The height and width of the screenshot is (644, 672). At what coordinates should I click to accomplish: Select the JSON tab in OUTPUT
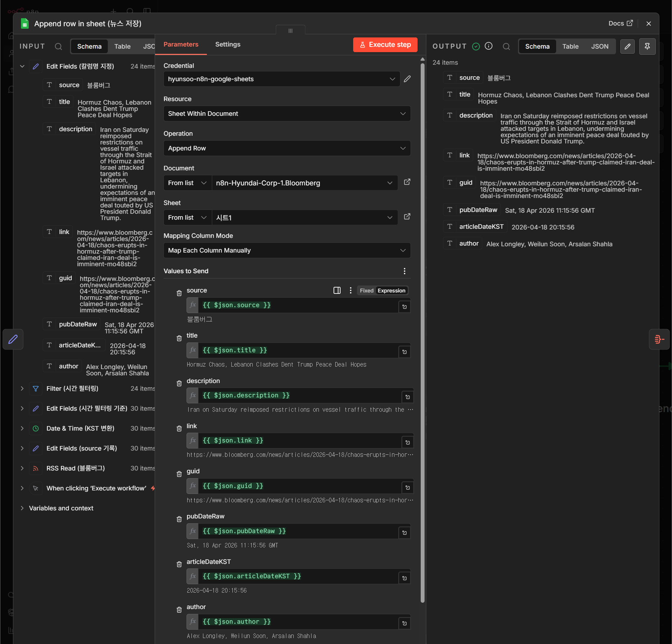(x=600, y=47)
